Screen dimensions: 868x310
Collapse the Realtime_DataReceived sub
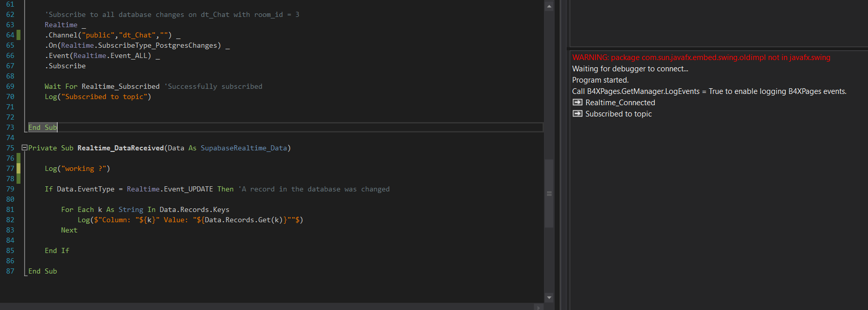(x=24, y=148)
